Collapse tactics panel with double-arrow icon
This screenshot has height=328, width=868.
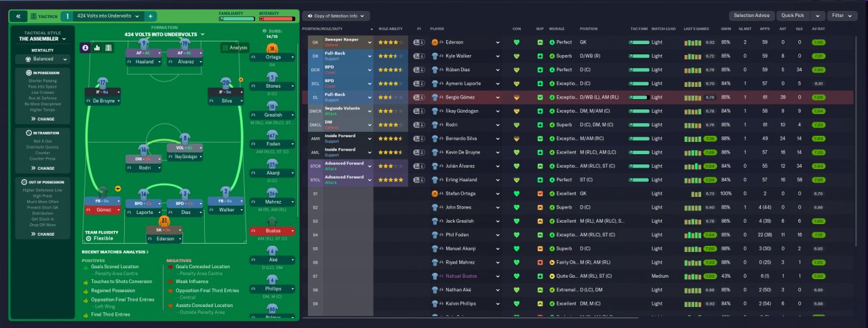pyautogui.click(x=18, y=16)
